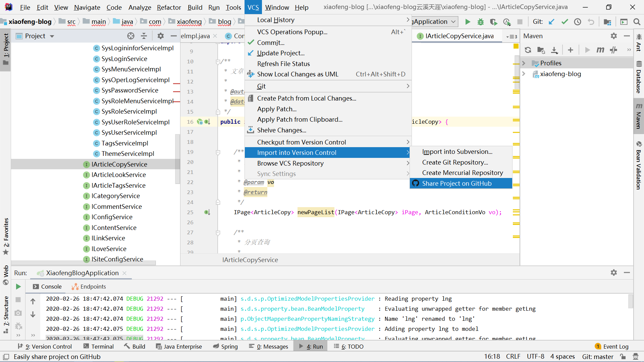Open Project Structure icon in toolbar
644x362 pixels.
[607, 22]
